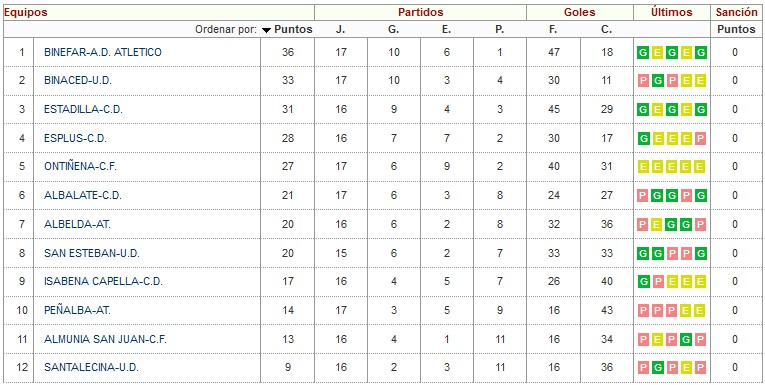The image size is (765, 385).
Task: Click the Goles column group header
Action: coord(580,13)
